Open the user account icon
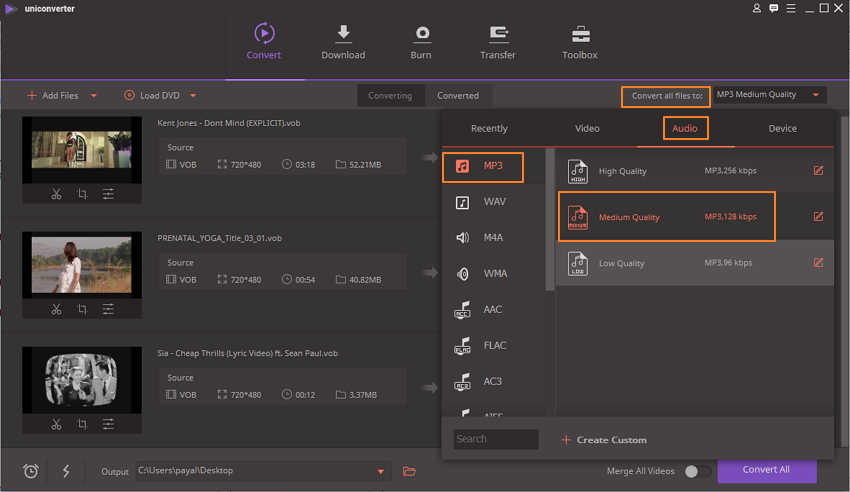The height and width of the screenshot is (492, 850). click(x=757, y=8)
